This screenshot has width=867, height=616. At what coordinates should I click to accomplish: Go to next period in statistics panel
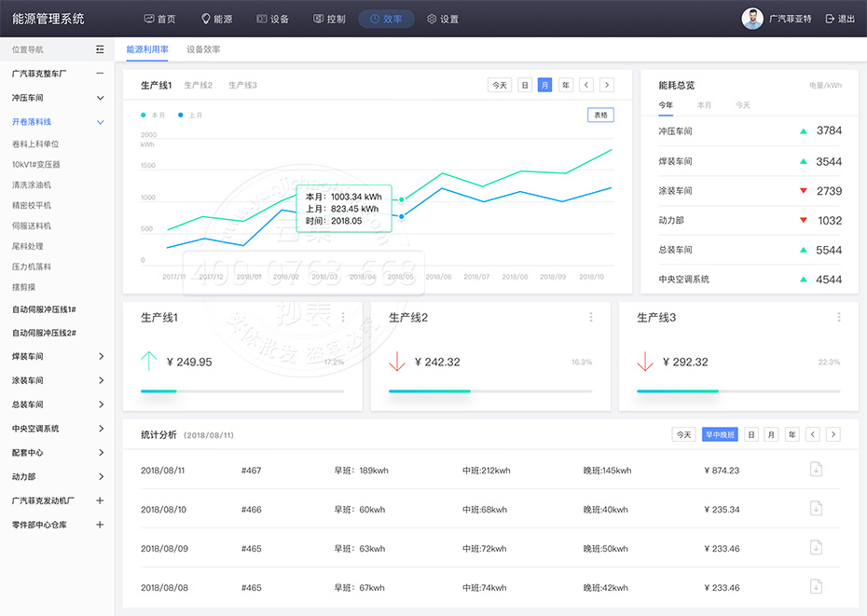(833, 434)
